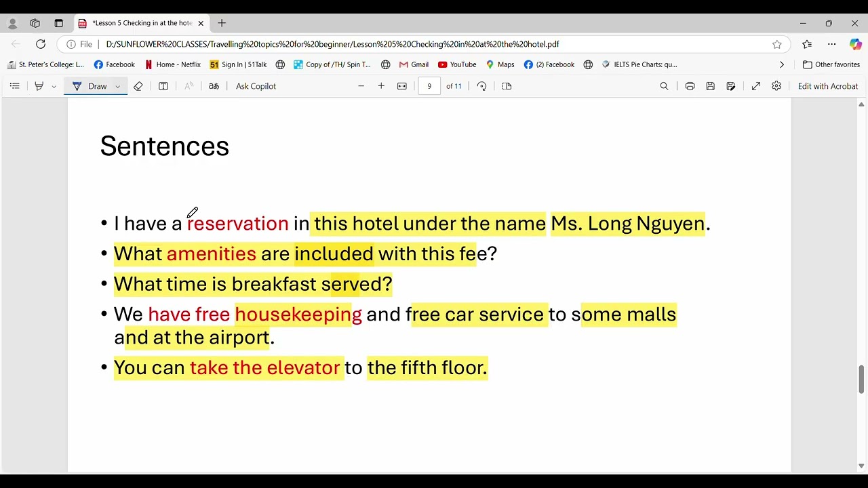Screen dimensions: 868x488
Task: Open Copy of /TH/ Spin bookmark
Action: [x=332, y=64]
